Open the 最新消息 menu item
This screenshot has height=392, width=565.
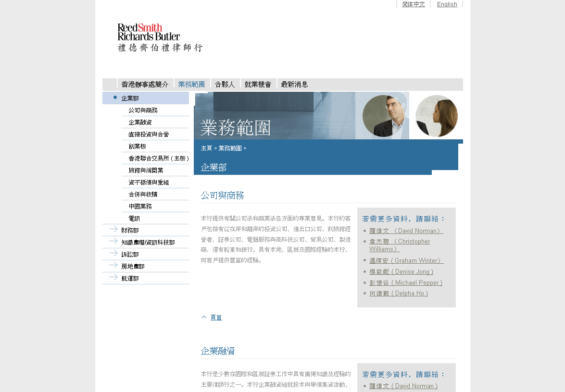coord(294,84)
